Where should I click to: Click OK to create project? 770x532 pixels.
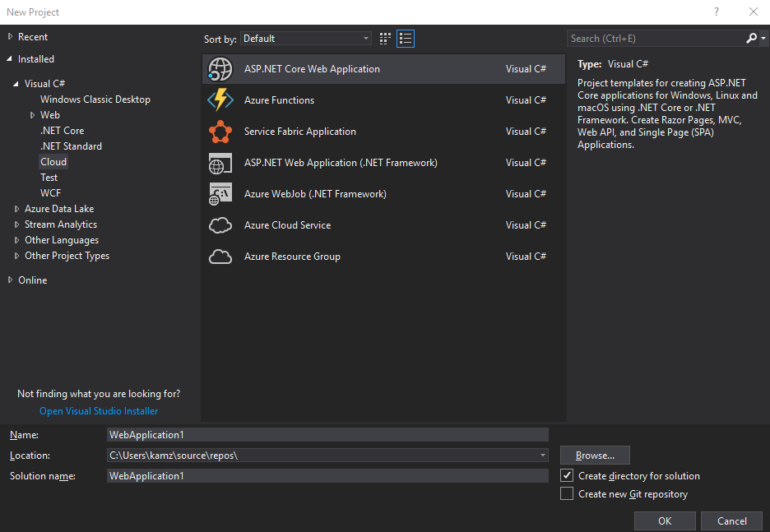coord(665,521)
